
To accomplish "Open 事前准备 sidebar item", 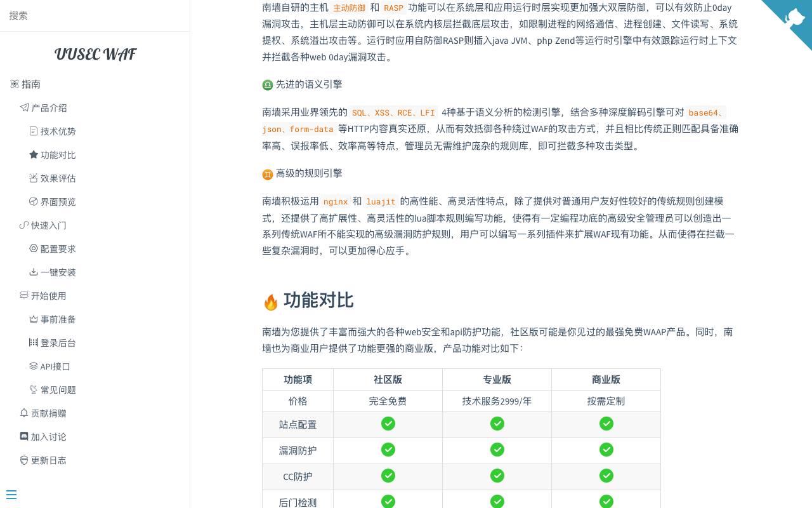I will click(58, 319).
